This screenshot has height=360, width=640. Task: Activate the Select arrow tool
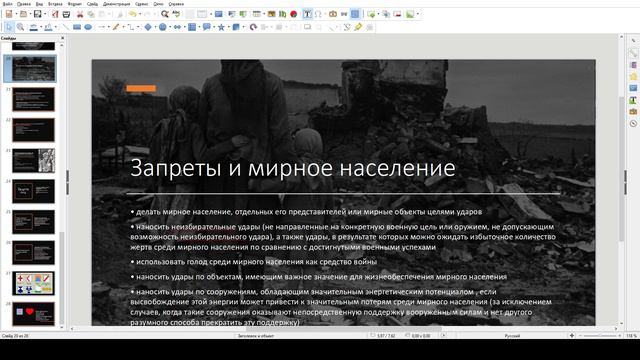click(9, 27)
